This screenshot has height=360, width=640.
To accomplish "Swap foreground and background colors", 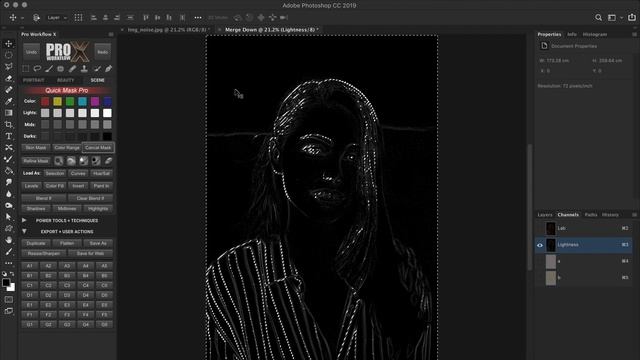I will [x=12, y=274].
